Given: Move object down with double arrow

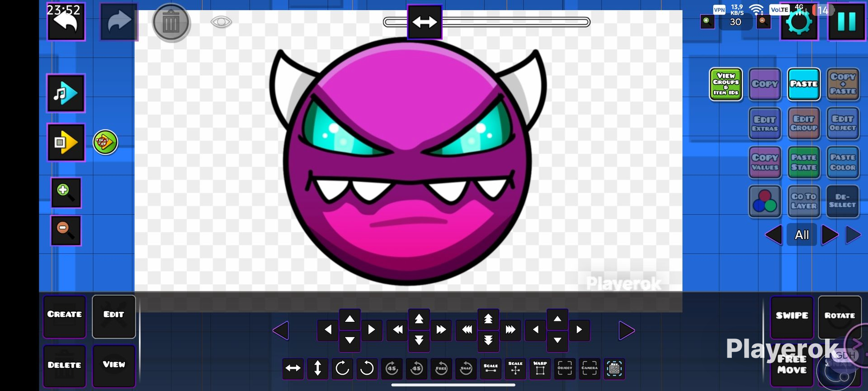Looking at the screenshot, I should pyautogui.click(x=419, y=340).
